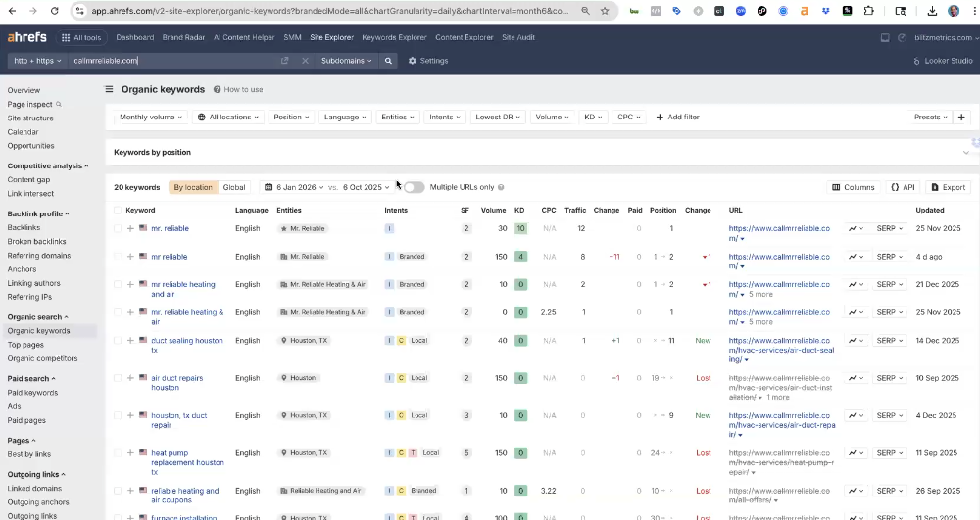This screenshot has height=520, width=980.
Task: Switch to the Keywords Explorer tab
Action: click(x=393, y=37)
